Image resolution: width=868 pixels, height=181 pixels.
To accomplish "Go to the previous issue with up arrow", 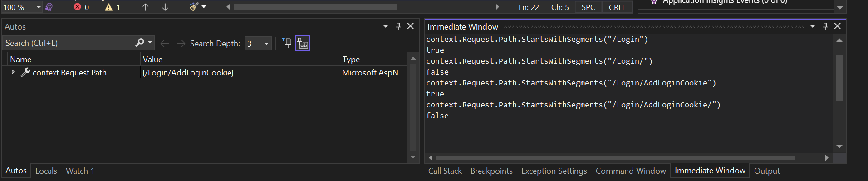I will [x=145, y=7].
